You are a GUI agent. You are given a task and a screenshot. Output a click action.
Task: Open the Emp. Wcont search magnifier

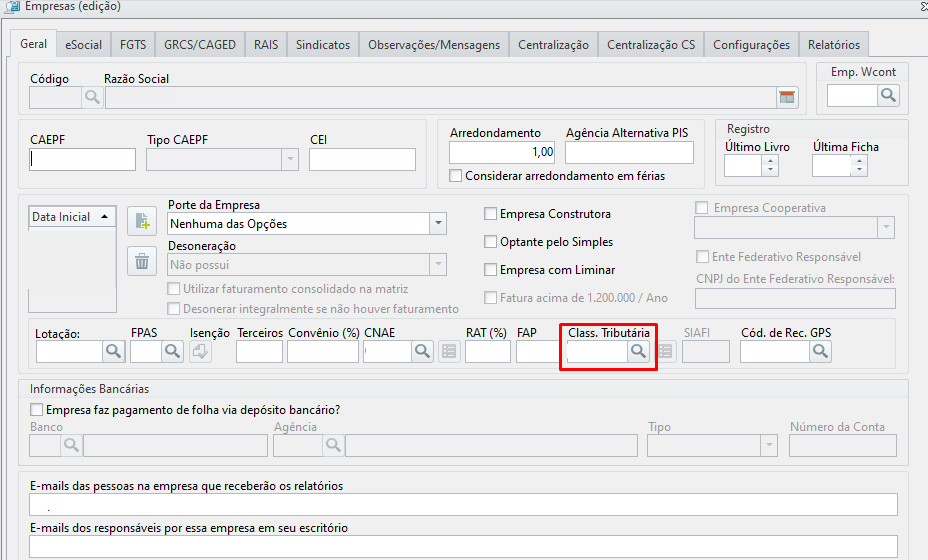point(888,95)
